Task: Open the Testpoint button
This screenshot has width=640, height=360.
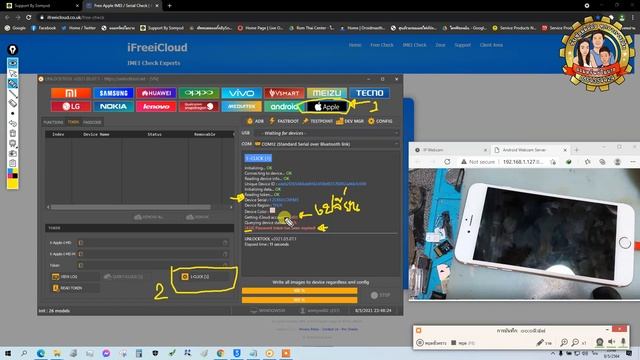Action: pos(318,121)
